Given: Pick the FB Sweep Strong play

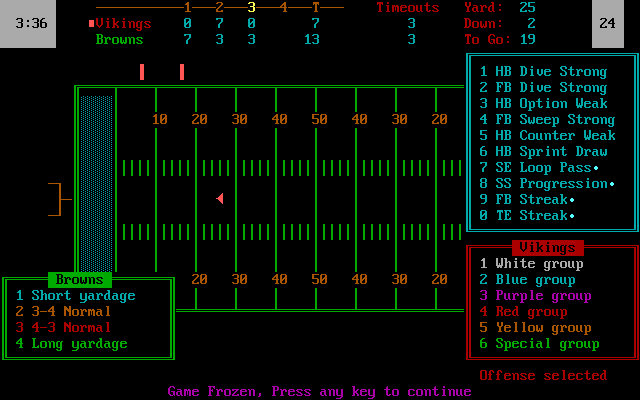Looking at the screenshot, I should pyautogui.click(x=547, y=120).
